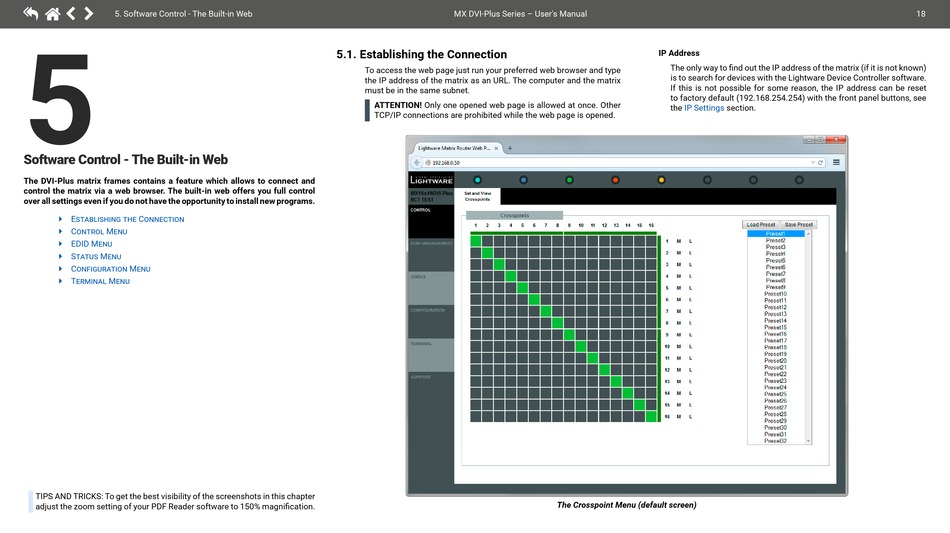Go to the previous page with the left chevron
The width and height of the screenshot is (950, 533).
click(71, 13)
